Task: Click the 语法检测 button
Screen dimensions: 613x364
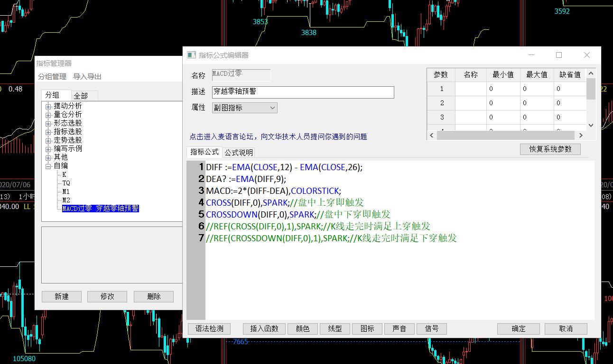Action: [209, 328]
